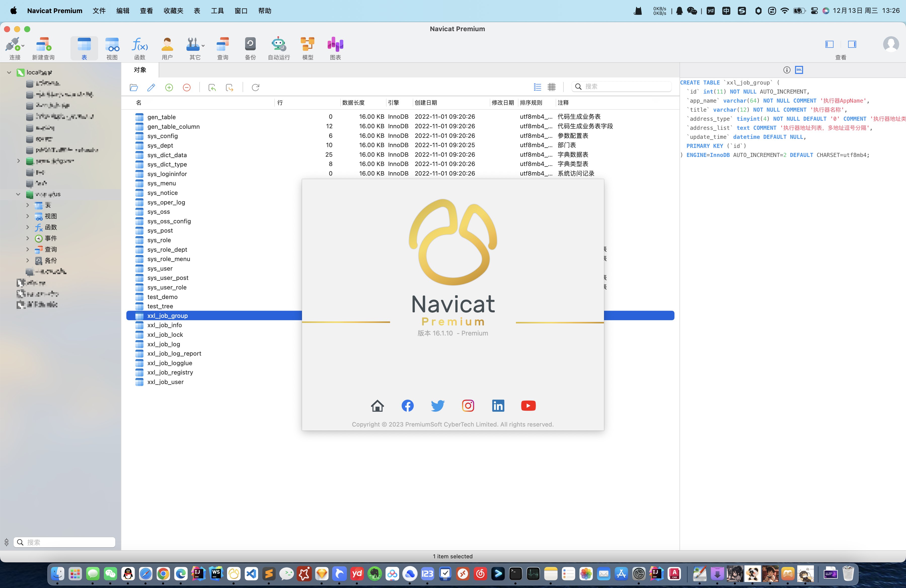Screen dimensions: 906x588
Task: Switch to detail grid view mode
Action: [552, 87]
